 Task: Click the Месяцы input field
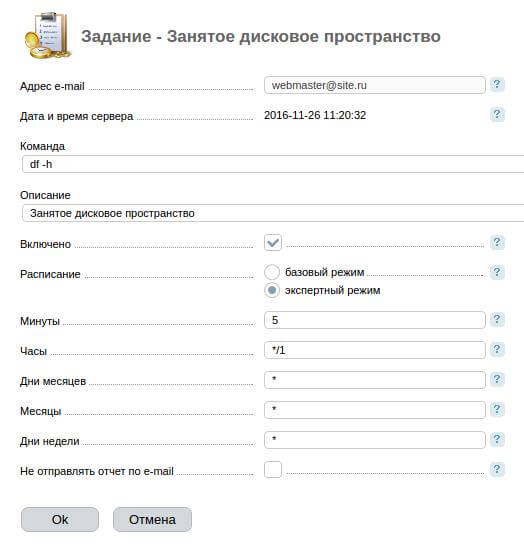[x=375, y=410]
